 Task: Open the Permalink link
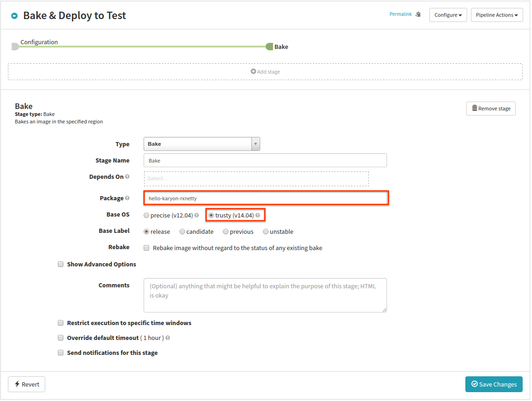[401, 14]
